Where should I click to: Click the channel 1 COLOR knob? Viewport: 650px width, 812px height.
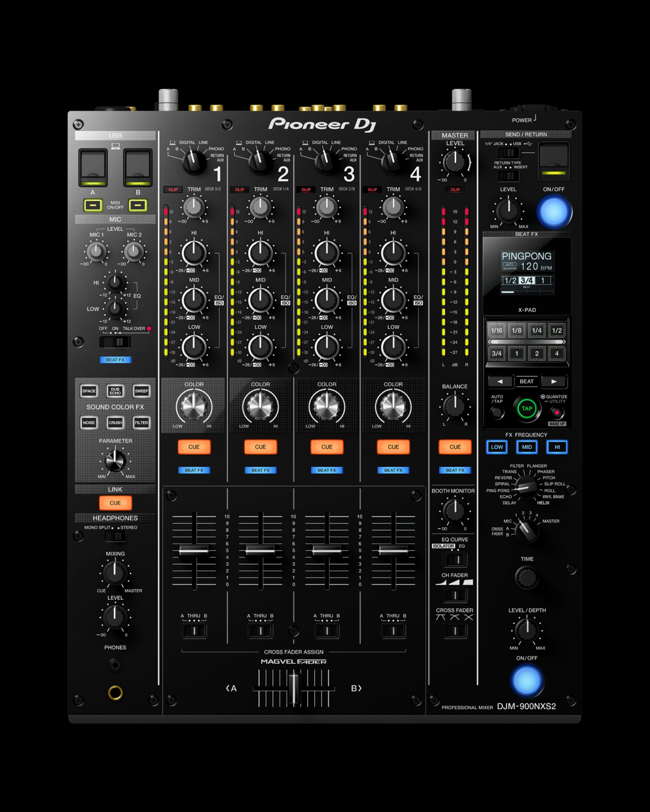pyautogui.click(x=194, y=407)
